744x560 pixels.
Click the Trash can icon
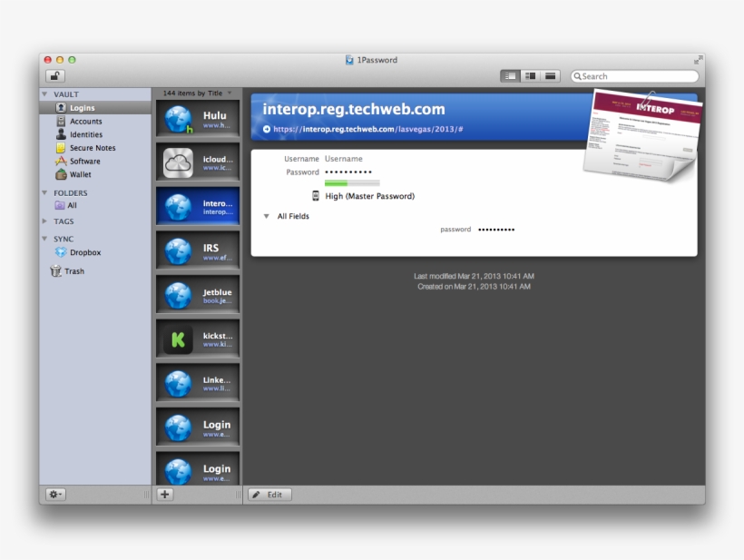coord(55,270)
